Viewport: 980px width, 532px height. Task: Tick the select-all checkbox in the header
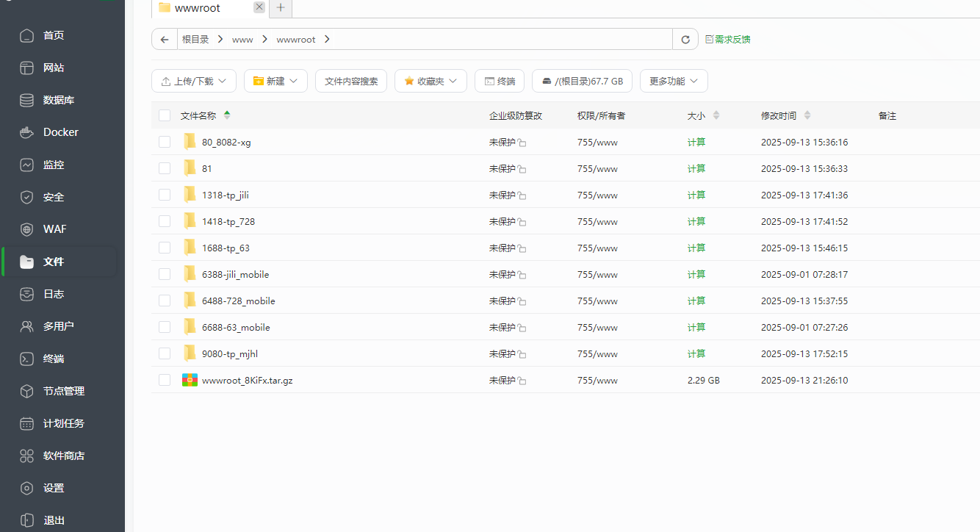[x=165, y=115]
